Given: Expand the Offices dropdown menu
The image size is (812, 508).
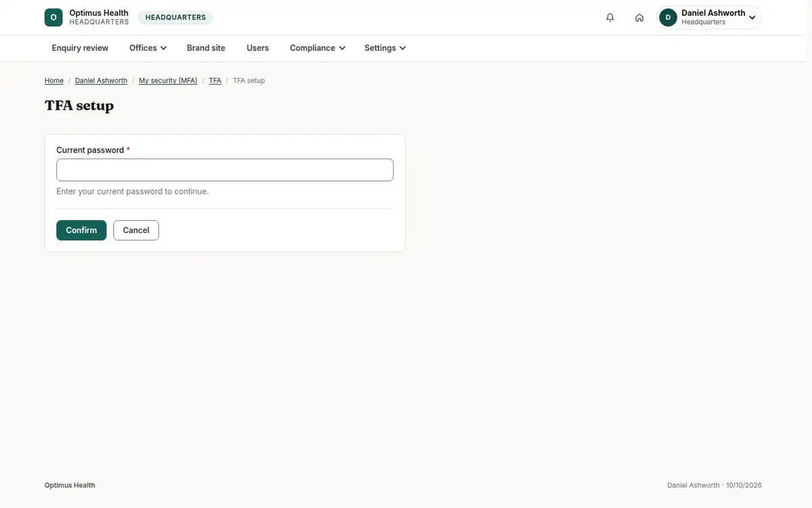Looking at the screenshot, I should tap(148, 48).
